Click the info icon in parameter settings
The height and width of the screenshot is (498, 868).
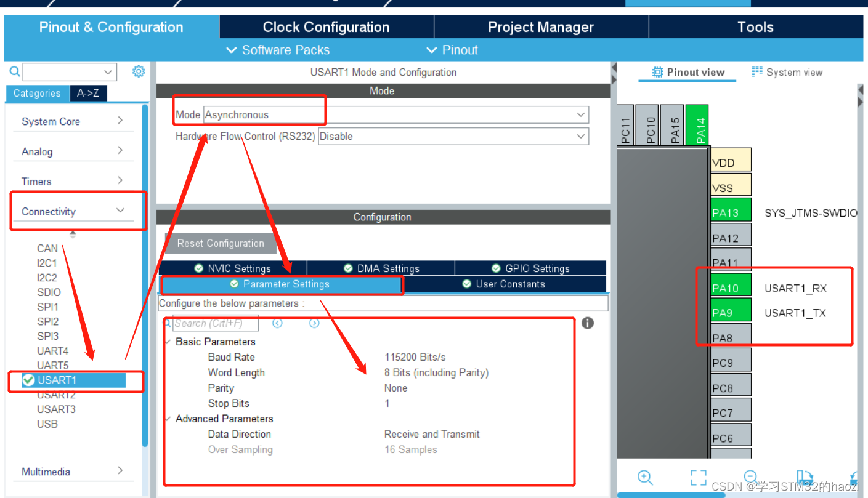coord(588,323)
